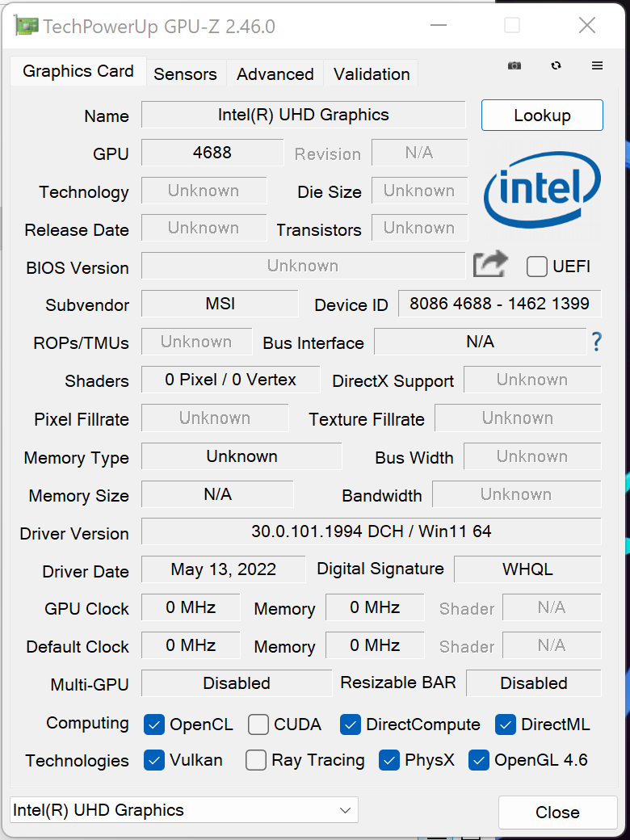Click the GPU-Z app icon in title bar

[26, 25]
